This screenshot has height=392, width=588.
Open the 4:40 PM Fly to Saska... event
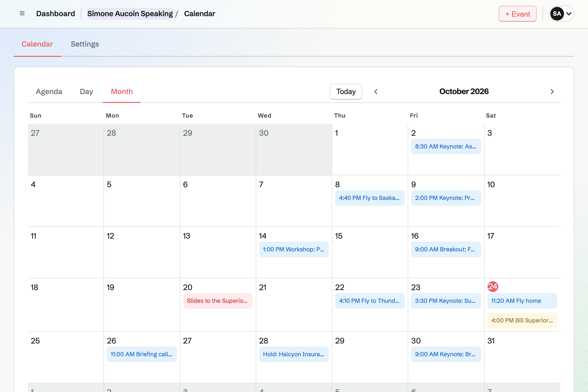point(370,198)
